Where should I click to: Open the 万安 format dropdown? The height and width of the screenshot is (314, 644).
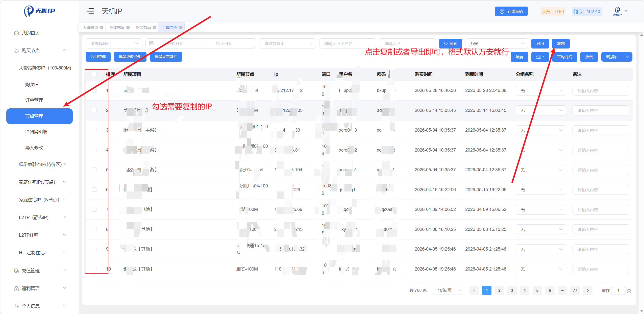(497, 43)
